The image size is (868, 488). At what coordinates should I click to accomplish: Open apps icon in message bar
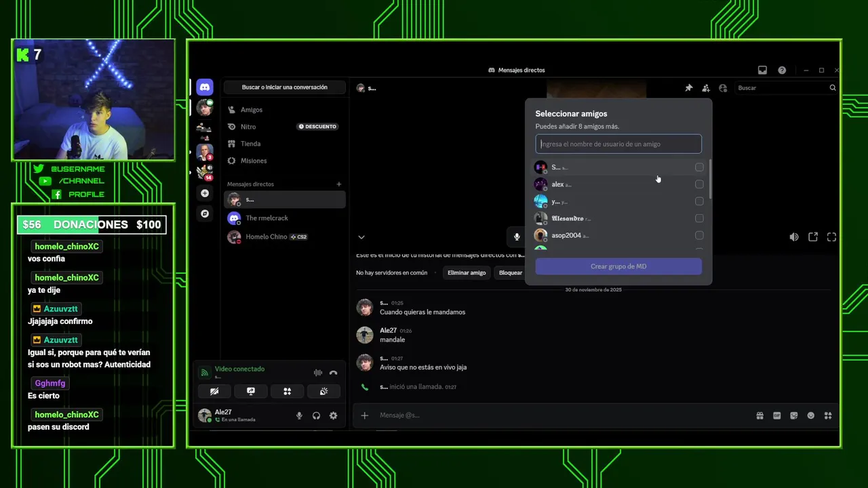pyautogui.click(x=827, y=415)
